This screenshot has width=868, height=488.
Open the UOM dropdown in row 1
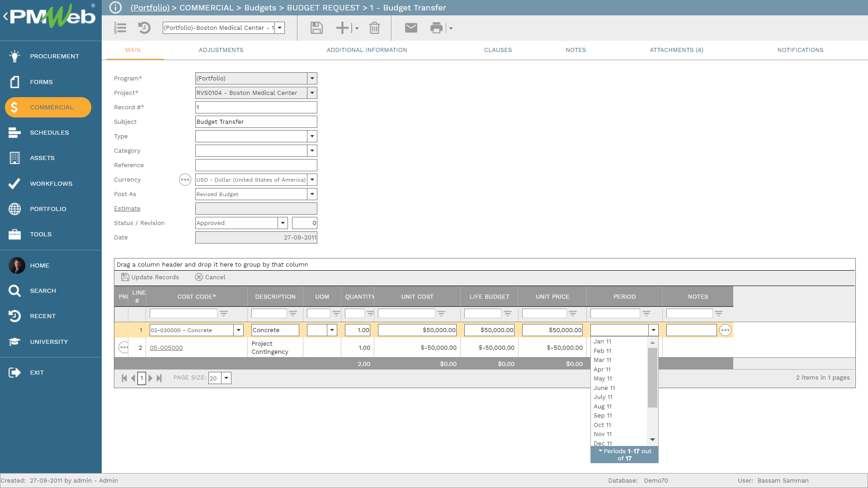point(332,330)
